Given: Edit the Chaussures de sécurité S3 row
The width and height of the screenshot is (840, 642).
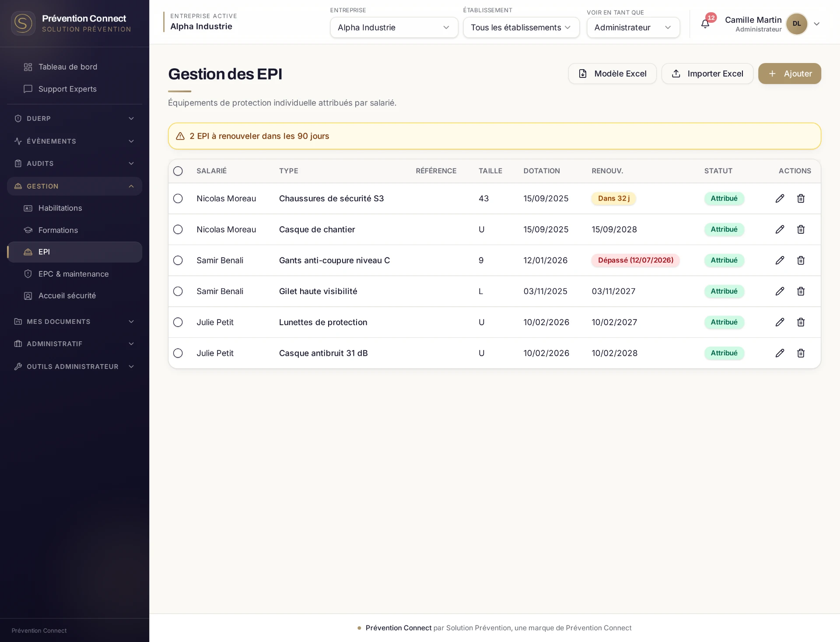Looking at the screenshot, I should click(x=780, y=198).
